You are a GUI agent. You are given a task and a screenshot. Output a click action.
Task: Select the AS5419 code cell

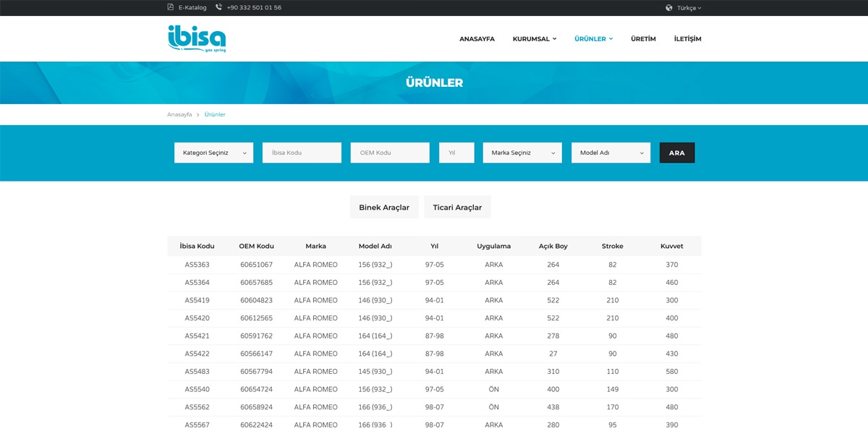click(x=197, y=300)
